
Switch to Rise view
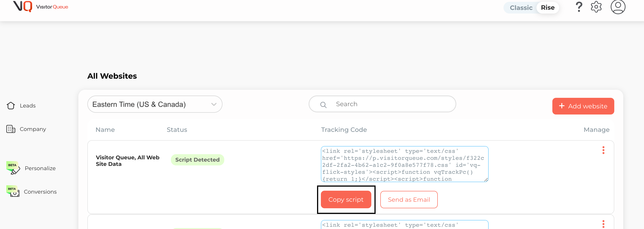point(547,8)
